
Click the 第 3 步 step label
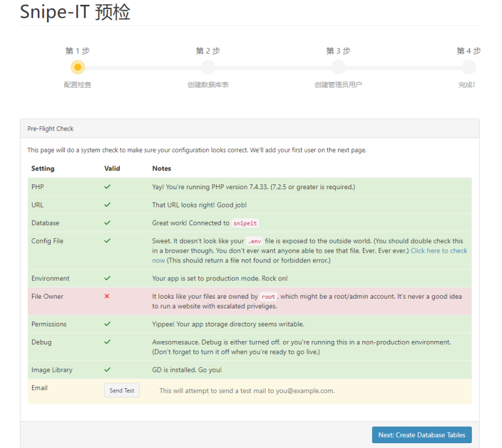click(339, 51)
